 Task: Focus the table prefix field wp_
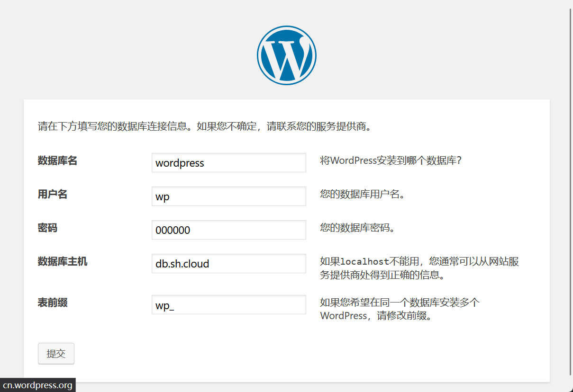pos(229,304)
